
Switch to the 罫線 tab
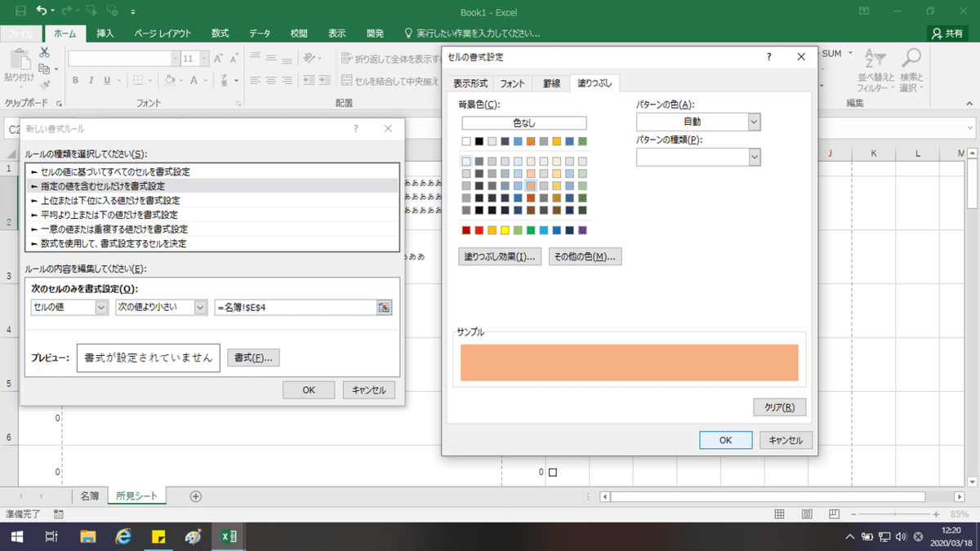(551, 83)
